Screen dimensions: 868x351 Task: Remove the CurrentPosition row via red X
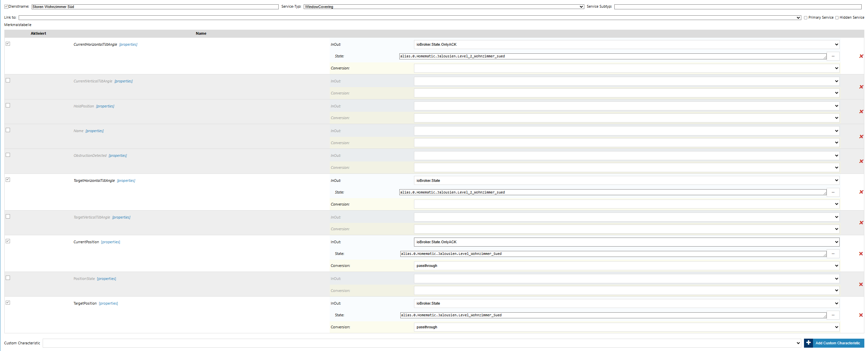(861, 254)
